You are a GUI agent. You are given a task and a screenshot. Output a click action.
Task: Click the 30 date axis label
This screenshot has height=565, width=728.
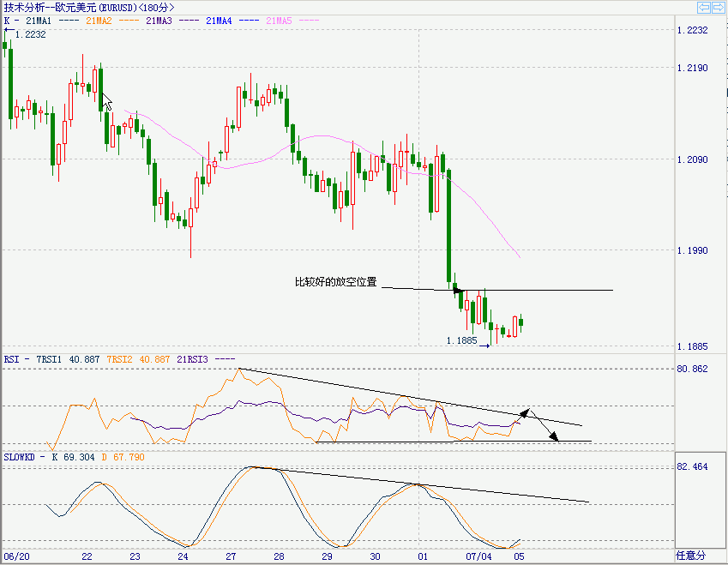375,556
